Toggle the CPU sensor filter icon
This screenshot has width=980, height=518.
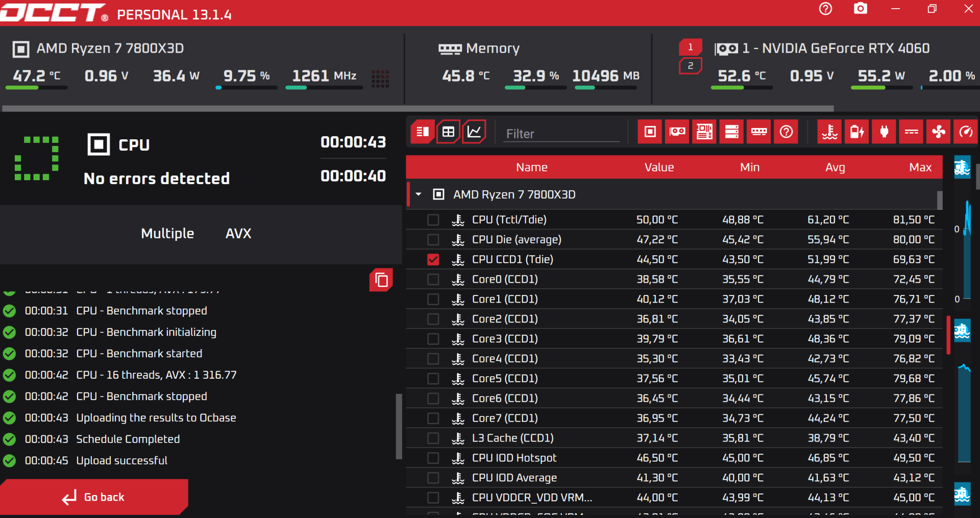coord(650,132)
